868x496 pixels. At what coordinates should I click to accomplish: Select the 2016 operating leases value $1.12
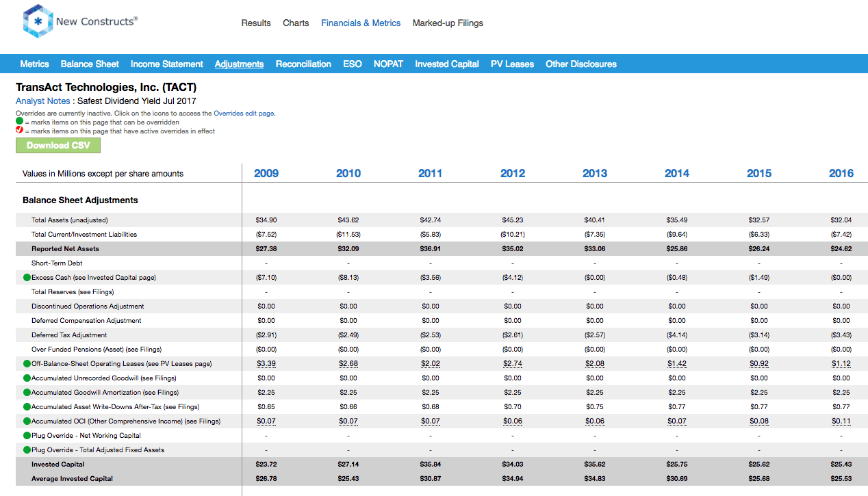click(841, 364)
